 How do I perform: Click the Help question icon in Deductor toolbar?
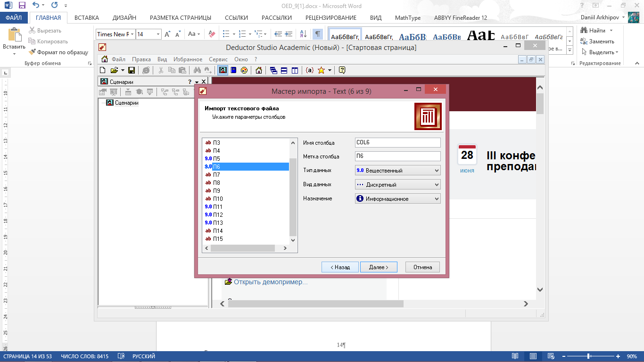342,70
